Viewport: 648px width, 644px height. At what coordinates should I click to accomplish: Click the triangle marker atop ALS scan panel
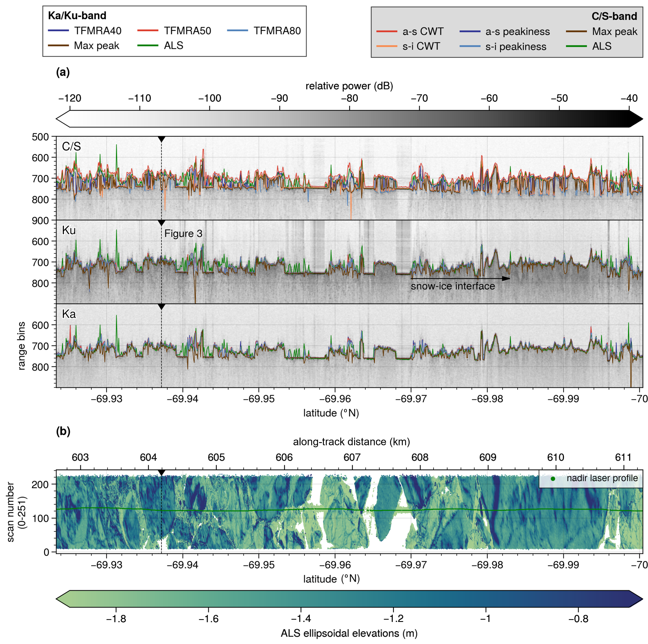161,473
